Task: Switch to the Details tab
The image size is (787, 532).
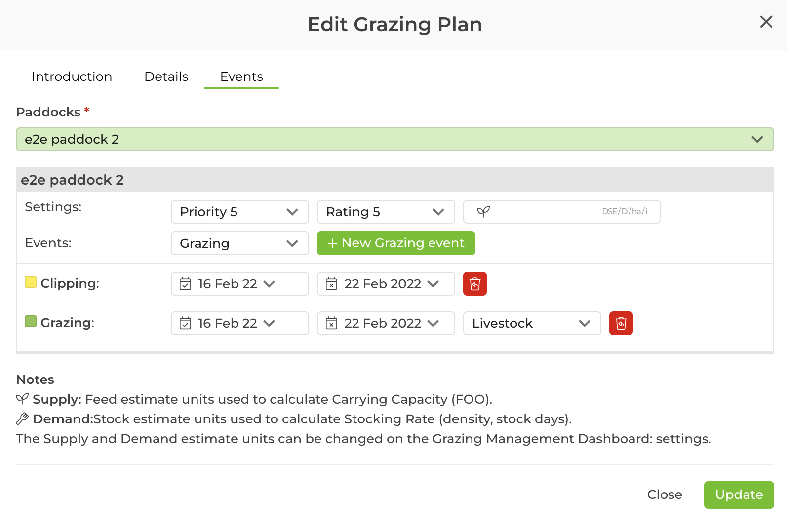Action: (x=166, y=76)
